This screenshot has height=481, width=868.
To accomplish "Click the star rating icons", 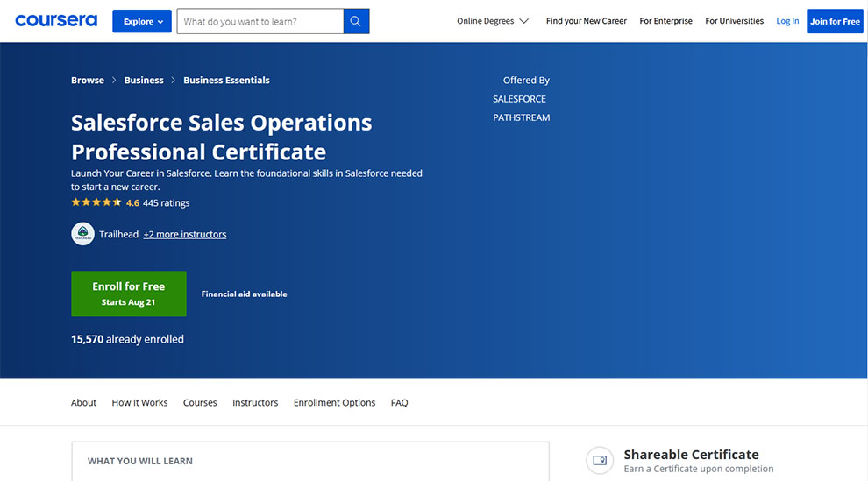I will point(96,202).
